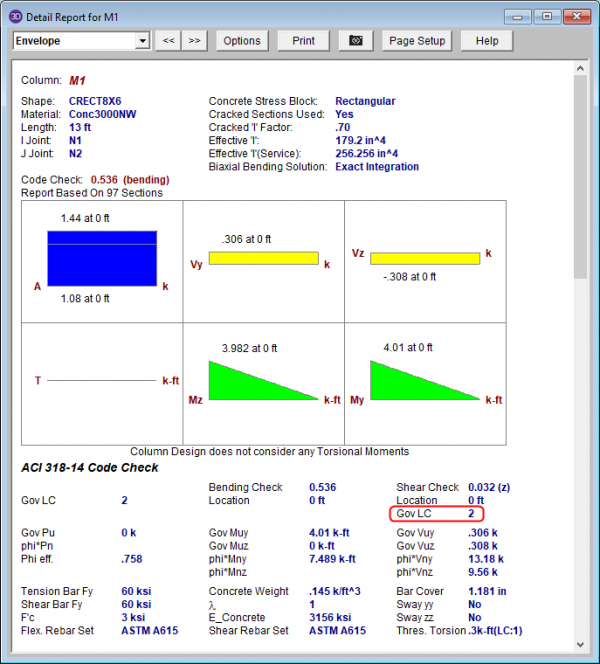
Task: Click Concrete Weight value .145 k/ft^3
Action: (x=335, y=591)
